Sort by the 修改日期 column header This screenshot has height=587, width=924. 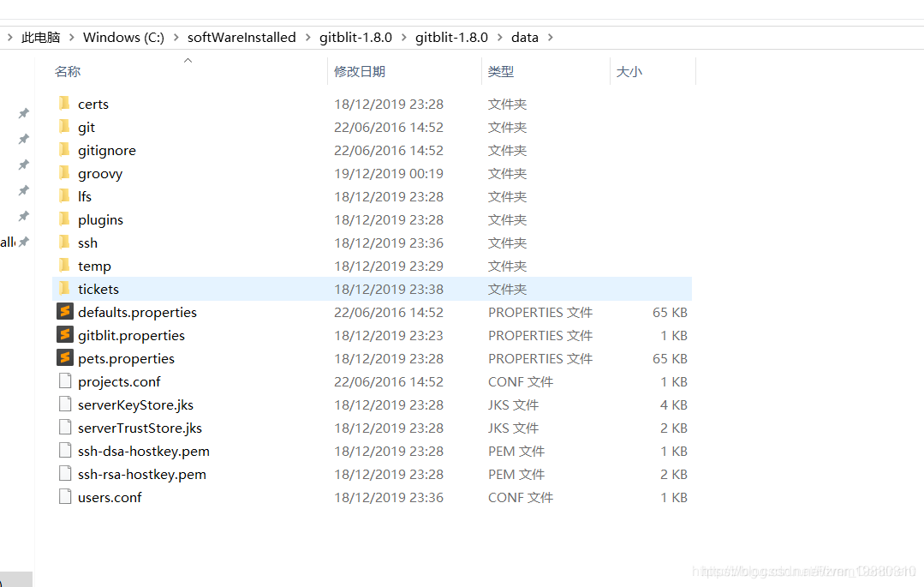[x=360, y=72]
